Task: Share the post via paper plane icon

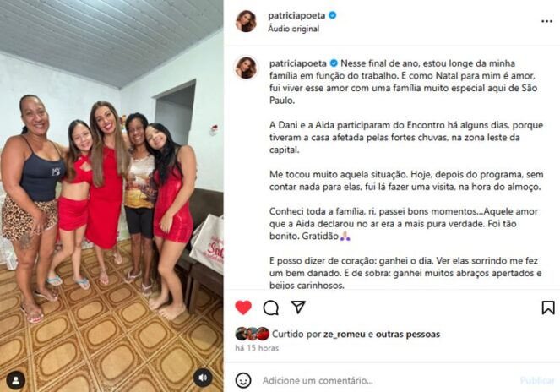Action: click(298, 308)
